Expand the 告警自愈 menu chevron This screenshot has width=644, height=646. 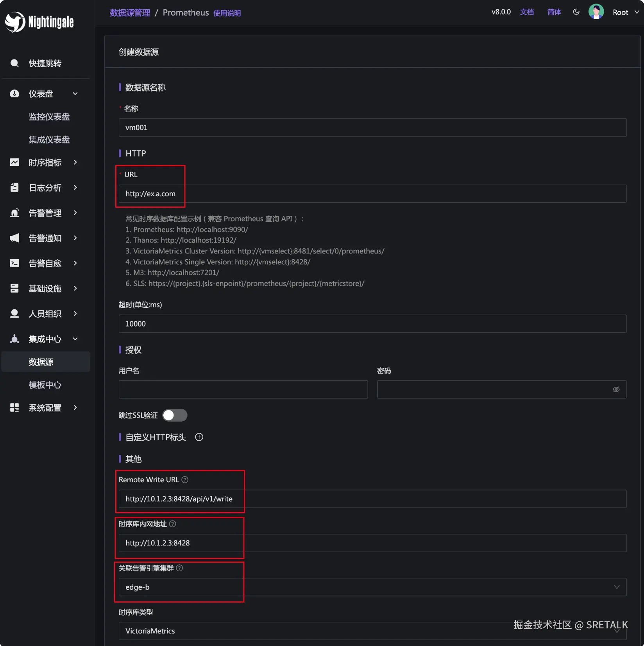(75, 263)
